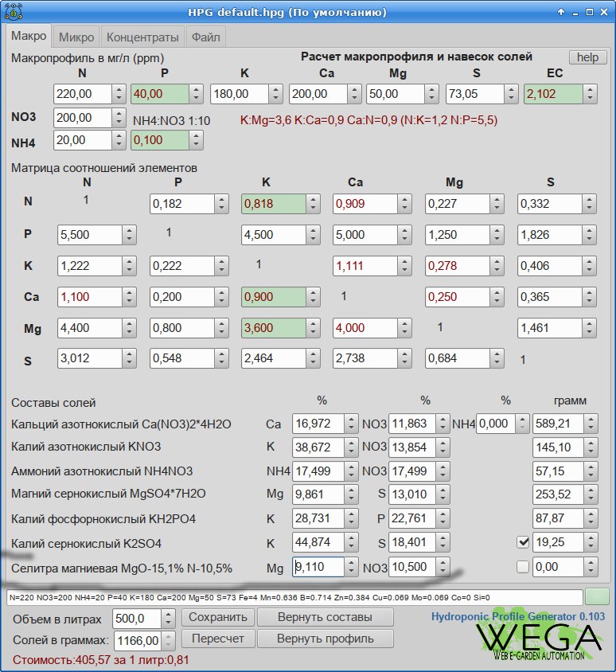Adjust spinner of matrix value 5,500
616x672 pixels.
point(129,235)
